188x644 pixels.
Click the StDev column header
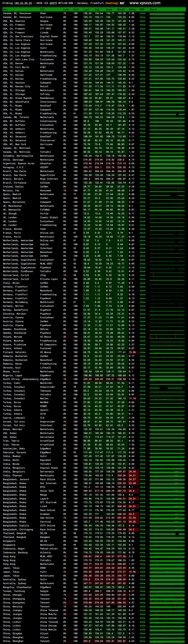(132, 9)
